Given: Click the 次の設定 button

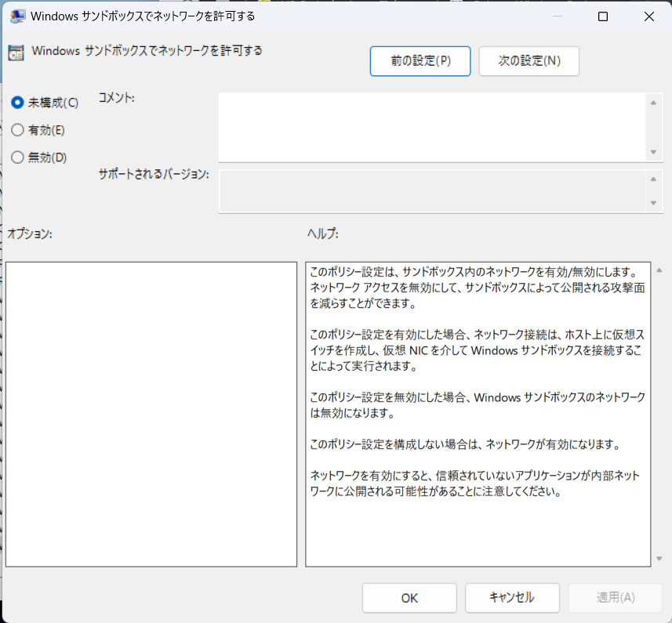Looking at the screenshot, I should 529,61.
